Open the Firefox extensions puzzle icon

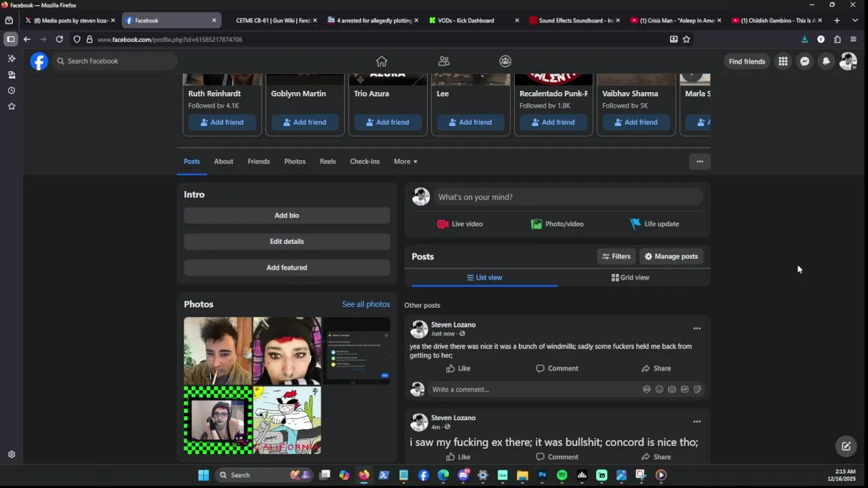pyautogui.click(x=837, y=39)
